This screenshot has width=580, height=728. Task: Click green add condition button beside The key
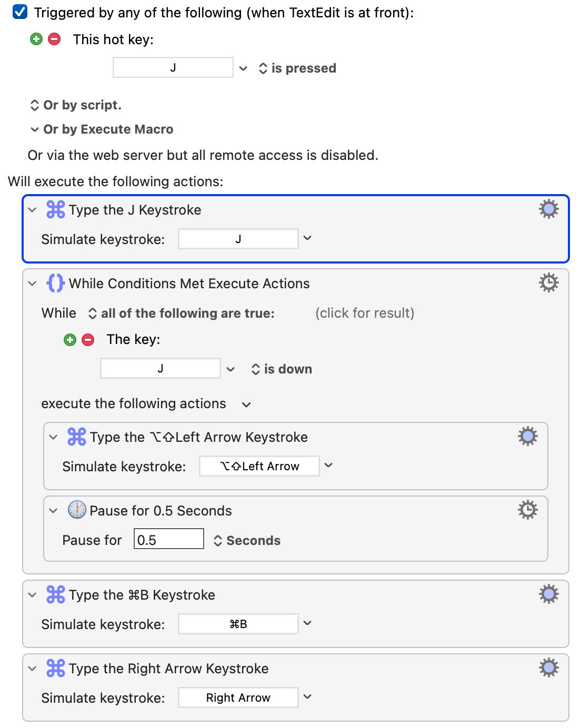pos(70,340)
